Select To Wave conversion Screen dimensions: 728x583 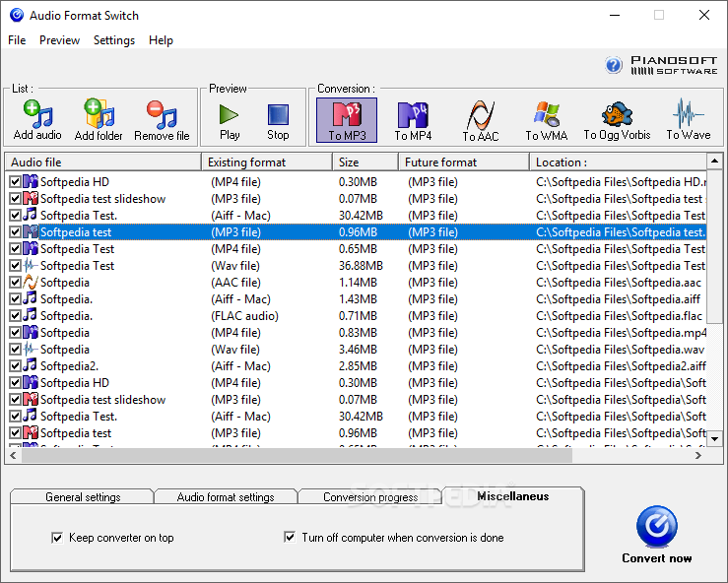pos(689,120)
